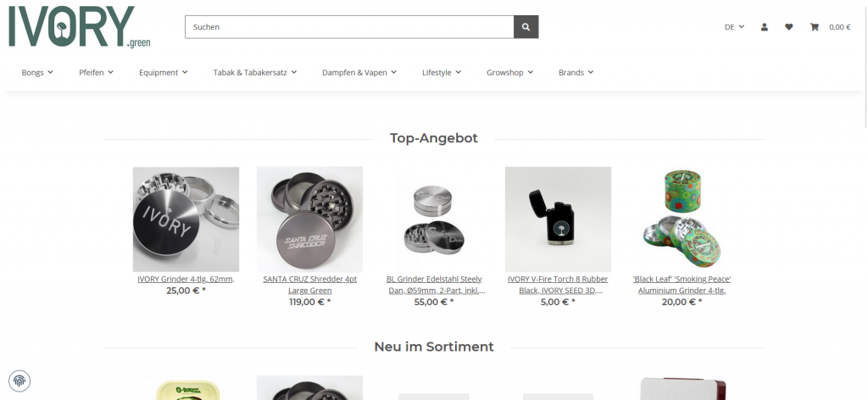868x400 pixels.
Task: Click the Santa Cruz Shredder product image
Action: [x=309, y=219]
